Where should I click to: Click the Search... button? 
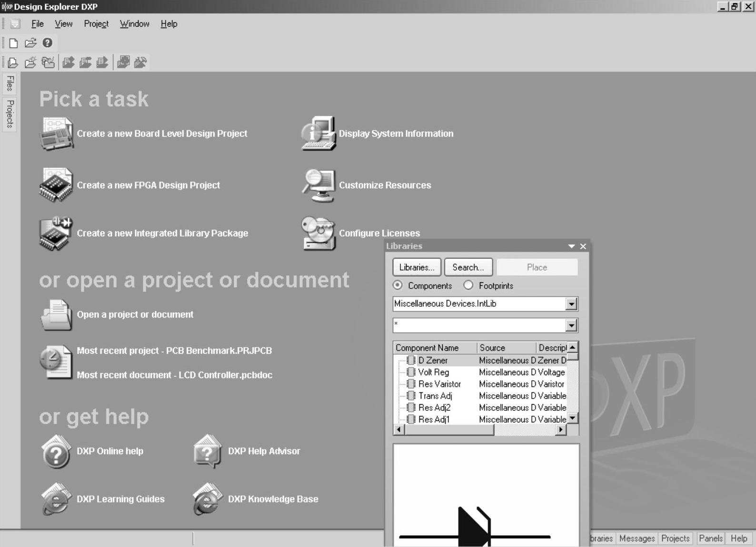[x=468, y=267]
